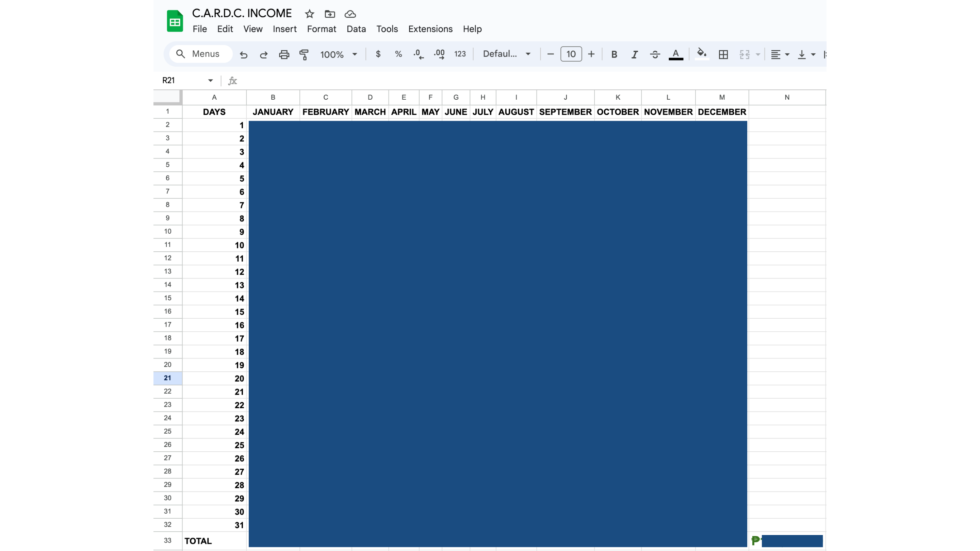Screen dimensions: 980x551
Task: Star the C.A.R.D.C. INCOME document
Action: pyautogui.click(x=309, y=14)
